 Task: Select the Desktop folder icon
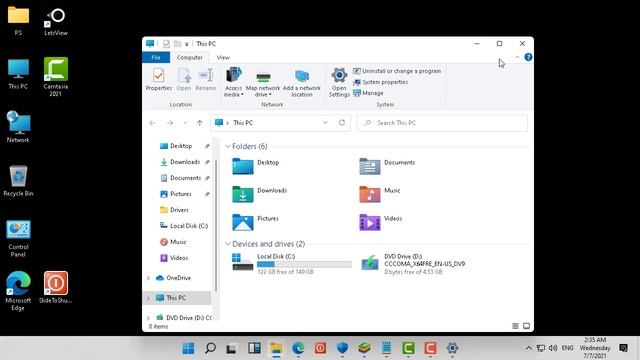tap(242, 166)
